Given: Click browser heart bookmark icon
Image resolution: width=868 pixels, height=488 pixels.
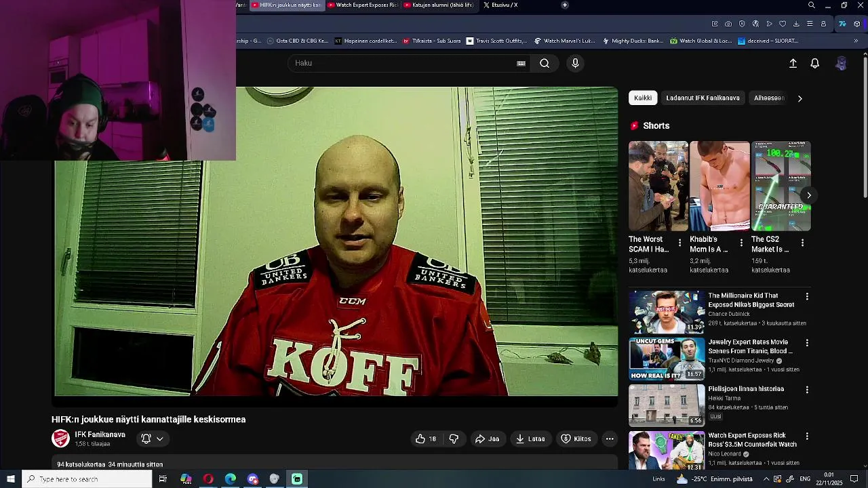Looking at the screenshot, I should click(x=783, y=24).
